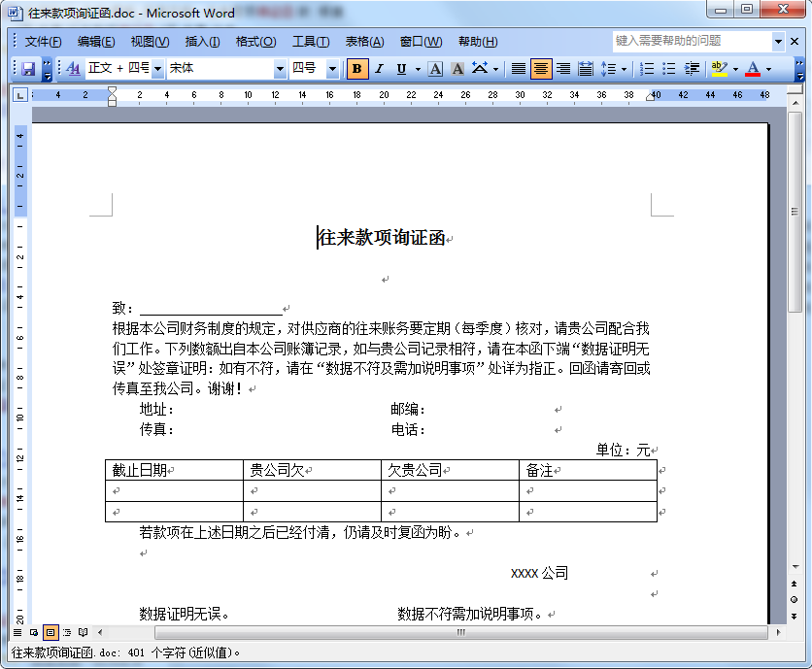
Task: Switch to Web Layout view
Action: [33, 631]
